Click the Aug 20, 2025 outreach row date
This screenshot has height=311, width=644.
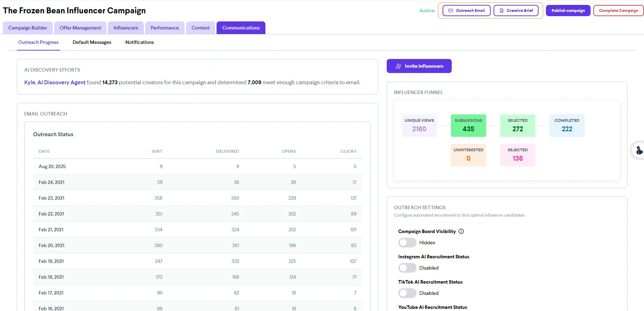[52, 167]
